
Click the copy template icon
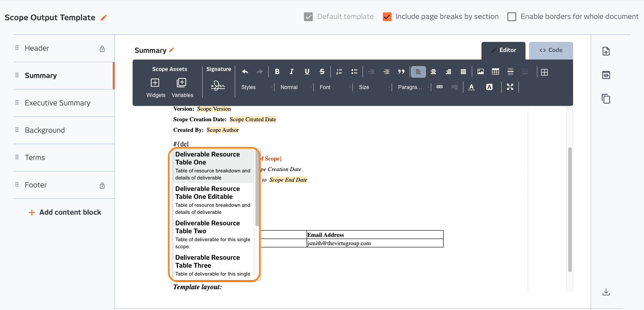tap(606, 99)
